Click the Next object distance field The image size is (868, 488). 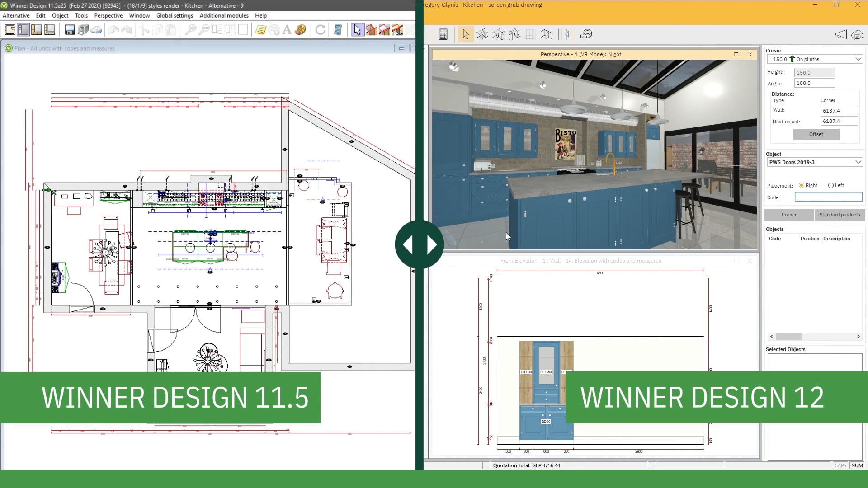coord(839,121)
